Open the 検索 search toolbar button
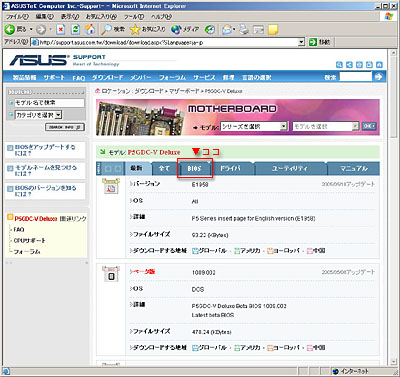The image size is (400, 377). pyautogui.click(x=113, y=30)
